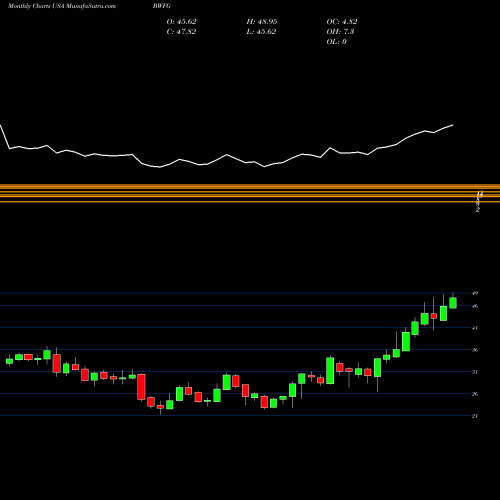This screenshot has width=500, height=500.
Task: Click the 'OC: 4.82' reading
Action: [342, 22]
